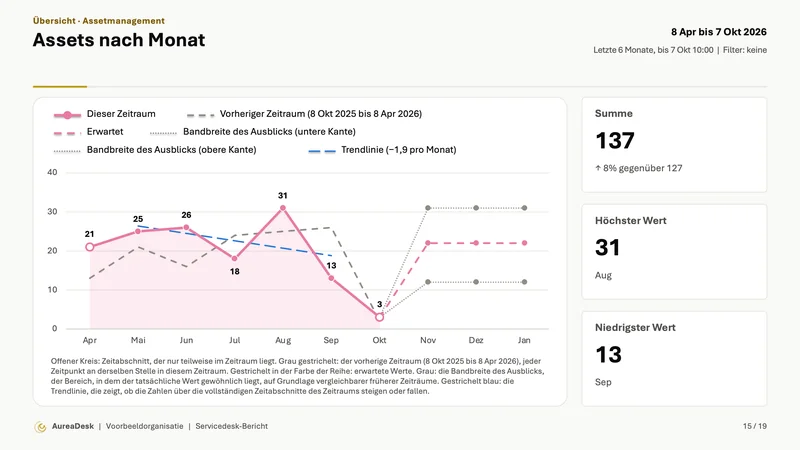Click the 'Niedrigster Wert' card value 13
Viewport: 800px width, 450px height.
point(608,355)
